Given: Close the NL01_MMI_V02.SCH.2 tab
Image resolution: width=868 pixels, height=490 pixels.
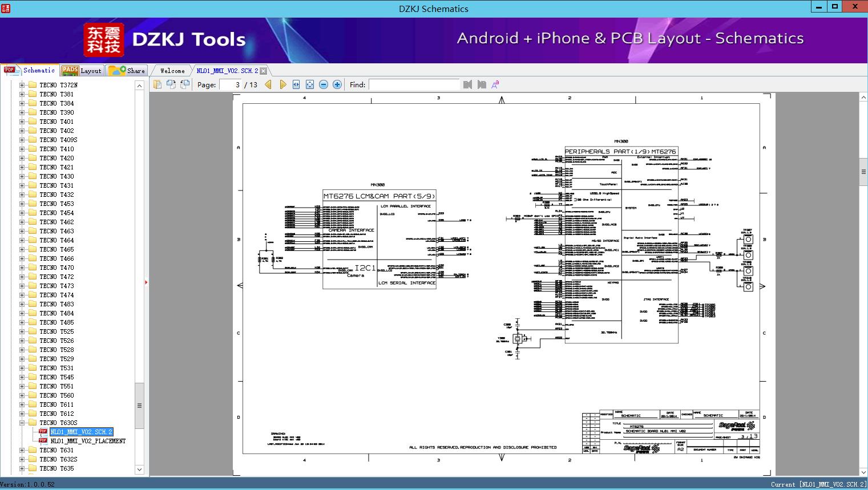Looking at the screenshot, I should click(264, 71).
